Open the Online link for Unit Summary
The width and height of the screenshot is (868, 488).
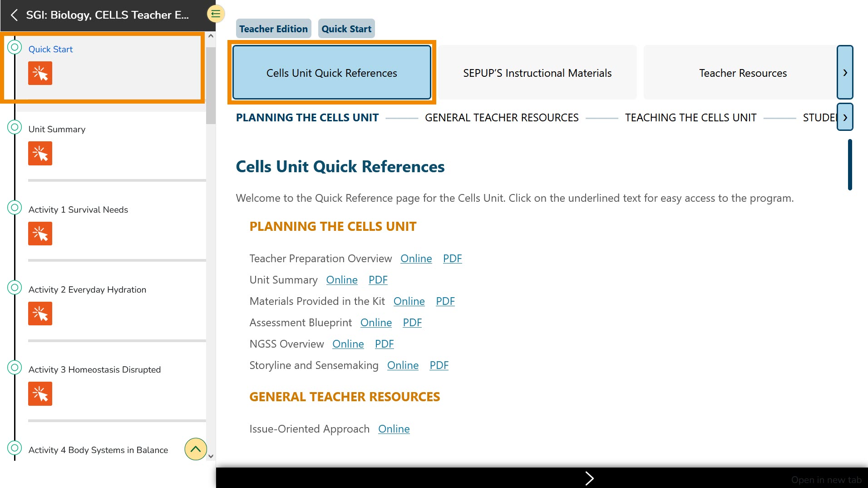pyautogui.click(x=341, y=279)
